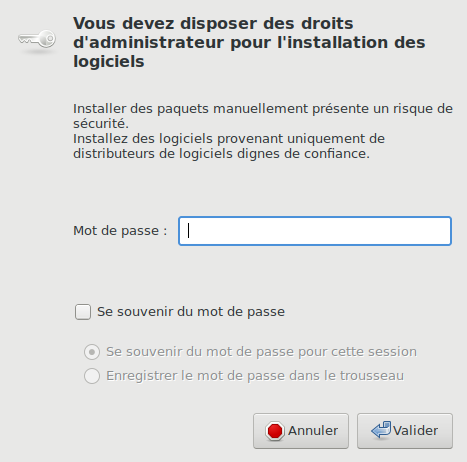Click the 'Enregistrer le mot de passe dans le trousseau' text

(255, 376)
